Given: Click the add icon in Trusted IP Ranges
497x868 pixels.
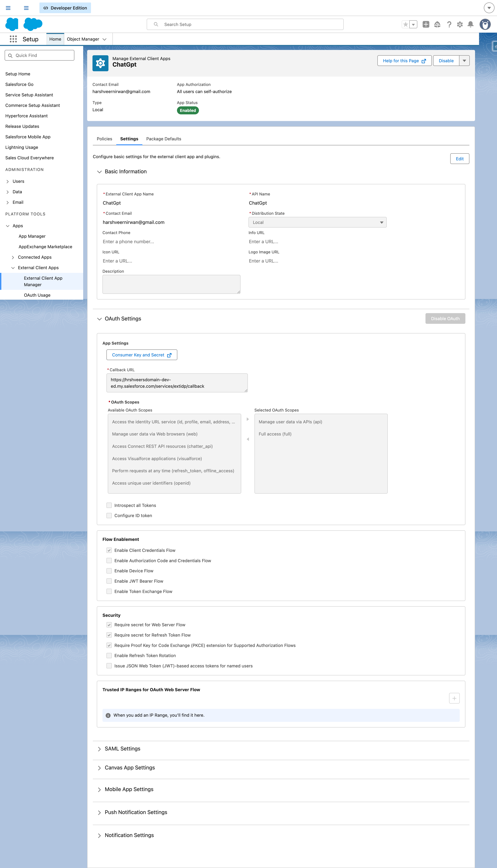Looking at the screenshot, I should tap(454, 698).
